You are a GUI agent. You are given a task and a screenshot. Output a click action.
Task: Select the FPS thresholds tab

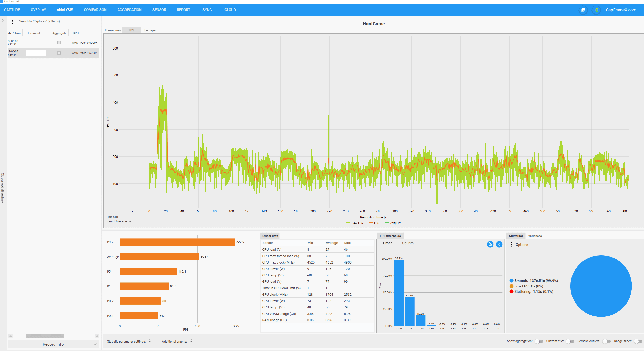(x=390, y=236)
